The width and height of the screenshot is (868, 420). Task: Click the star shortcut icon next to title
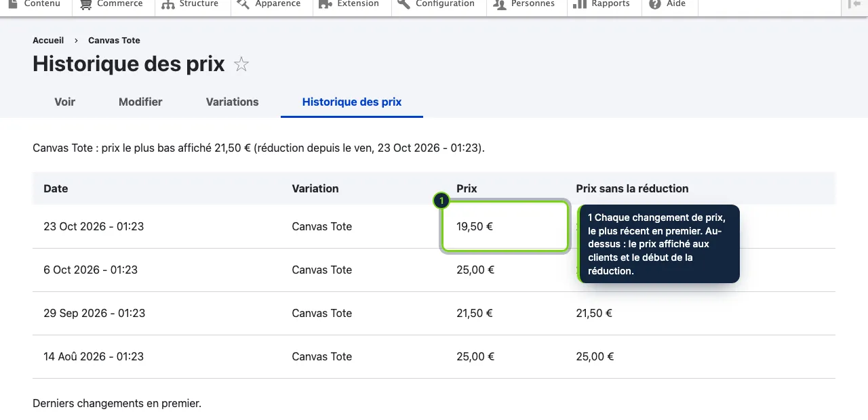pyautogui.click(x=241, y=64)
